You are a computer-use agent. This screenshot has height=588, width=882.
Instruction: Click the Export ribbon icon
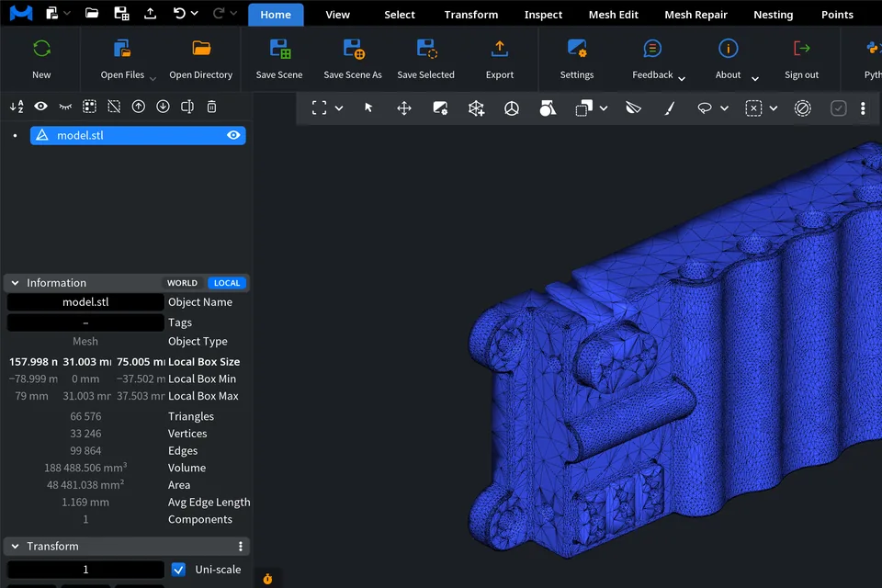[x=500, y=49]
